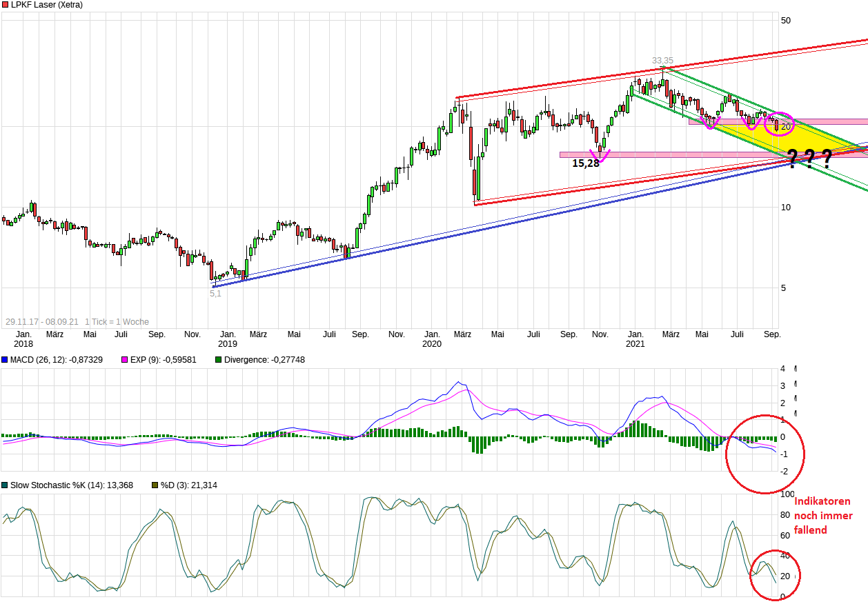Image resolution: width=868 pixels, height=604 pixels.
Task: Click the blue MACD legend square
Action: (6, 360)
